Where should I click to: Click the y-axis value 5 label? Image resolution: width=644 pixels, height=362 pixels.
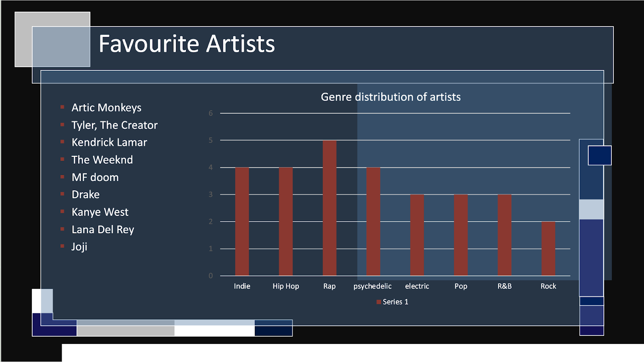[x=211, y=140]
